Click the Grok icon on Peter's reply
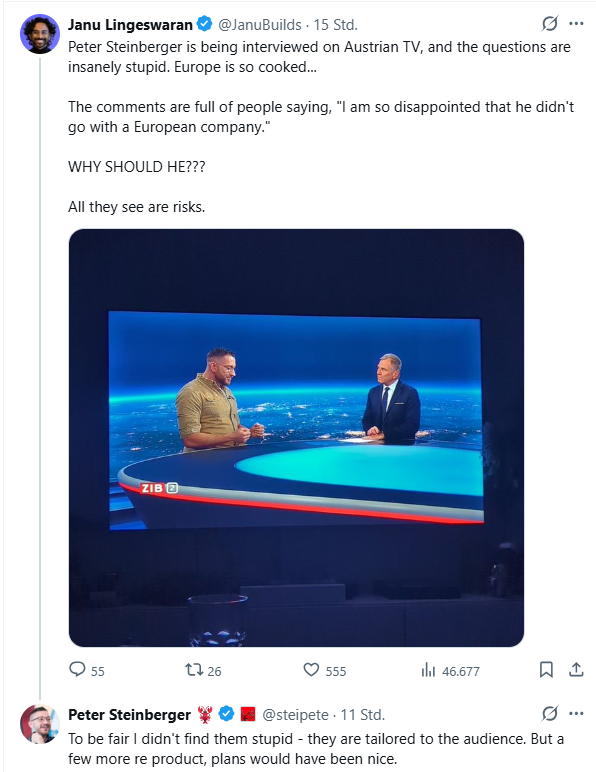Screen dimensions: 596x772 pyautogui.click(x=550, y=713)
